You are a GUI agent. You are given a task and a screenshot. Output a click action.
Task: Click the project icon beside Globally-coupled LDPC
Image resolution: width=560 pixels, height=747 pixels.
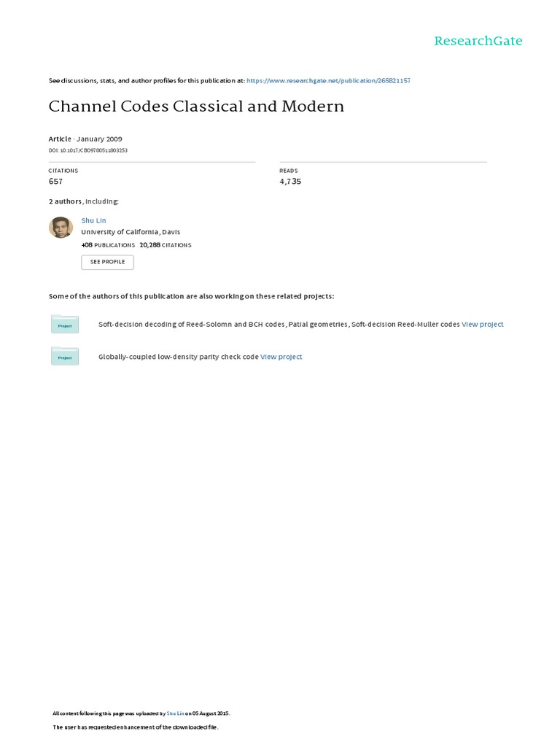[65, 357]
